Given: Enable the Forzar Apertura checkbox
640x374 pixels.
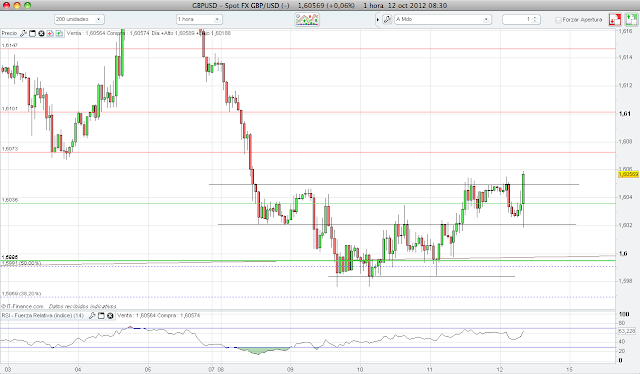Looking at the screenshot, I should point(558,20).
